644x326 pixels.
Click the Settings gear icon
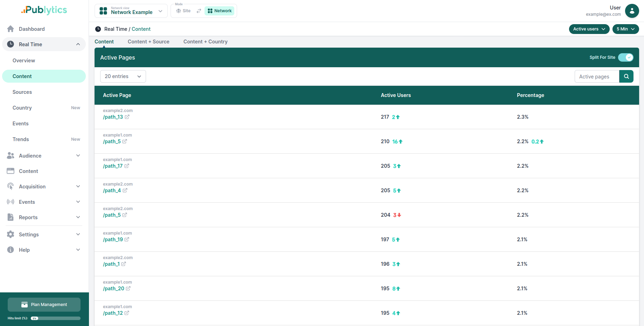point(11,234)
